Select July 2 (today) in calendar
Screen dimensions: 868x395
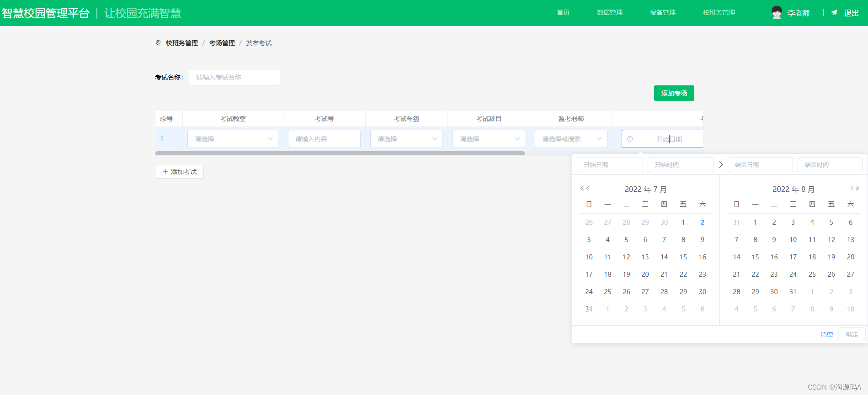(x=703, y=222)
